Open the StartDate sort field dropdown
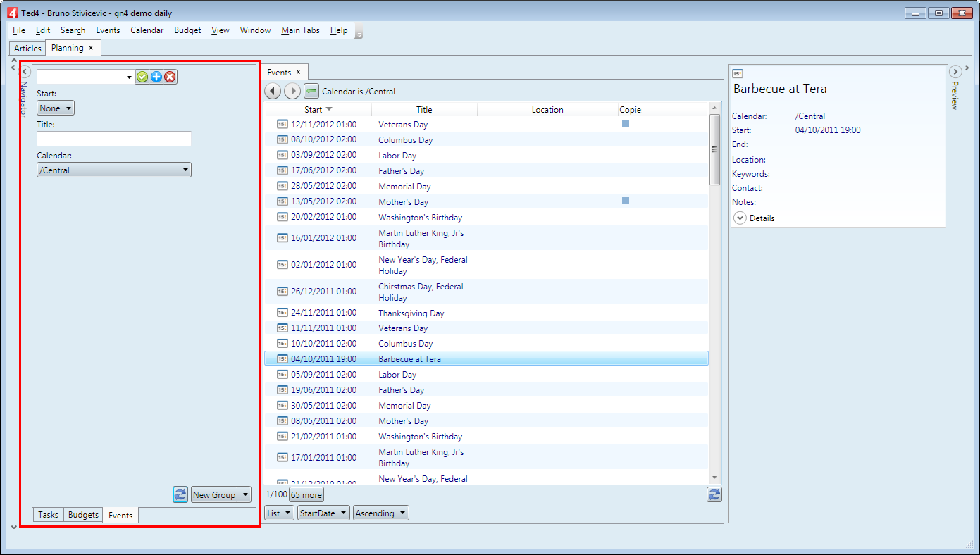 pos(323,513)
